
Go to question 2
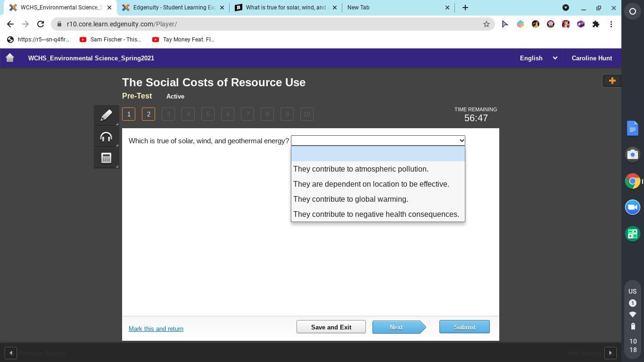pyautogui.click(x=149, y=114)
